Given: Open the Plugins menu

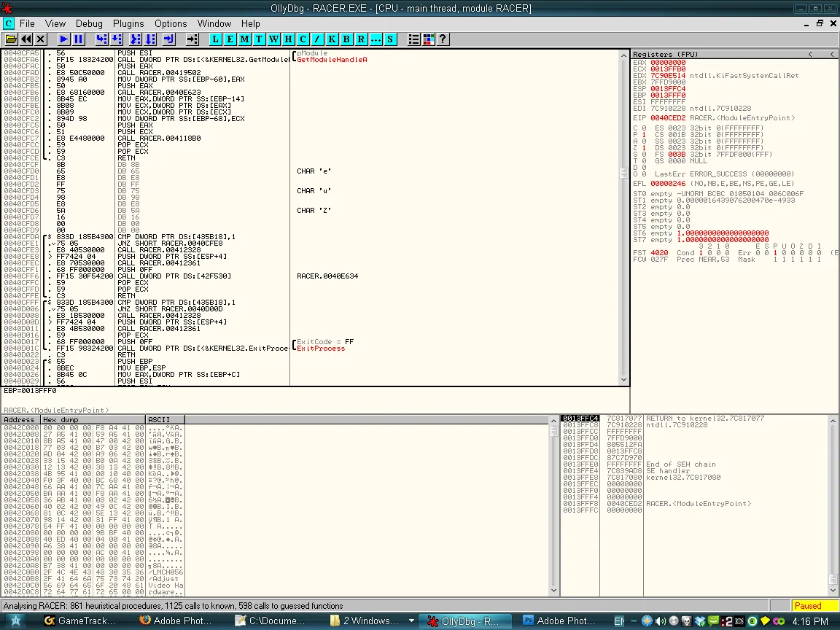Looking at the screenshot, I should [128, 23].
